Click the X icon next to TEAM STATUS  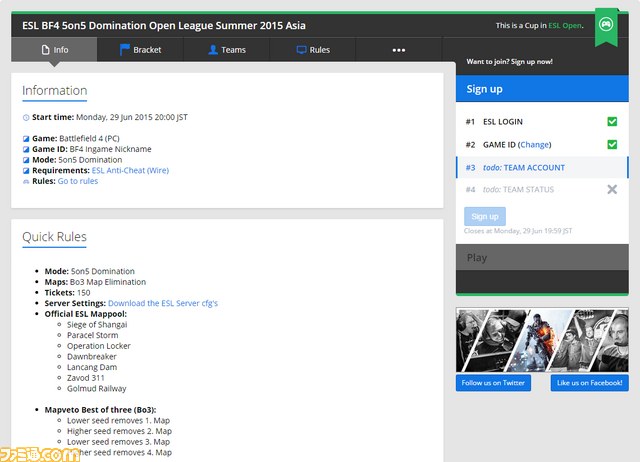[x=612, y=189]
